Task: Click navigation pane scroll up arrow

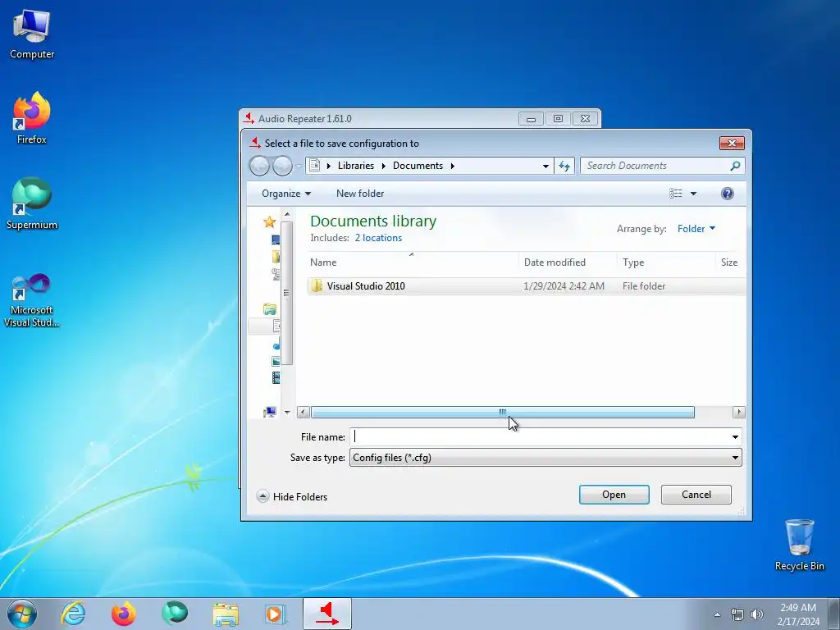Action: pos(287,214)
